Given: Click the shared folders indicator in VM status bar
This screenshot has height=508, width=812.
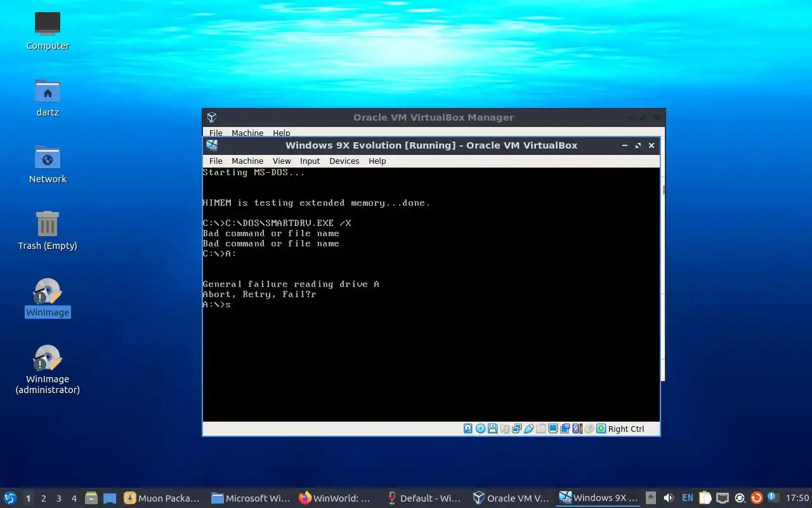Looking at the screenshot, I should pyautogui.click(x=541, y=429).
